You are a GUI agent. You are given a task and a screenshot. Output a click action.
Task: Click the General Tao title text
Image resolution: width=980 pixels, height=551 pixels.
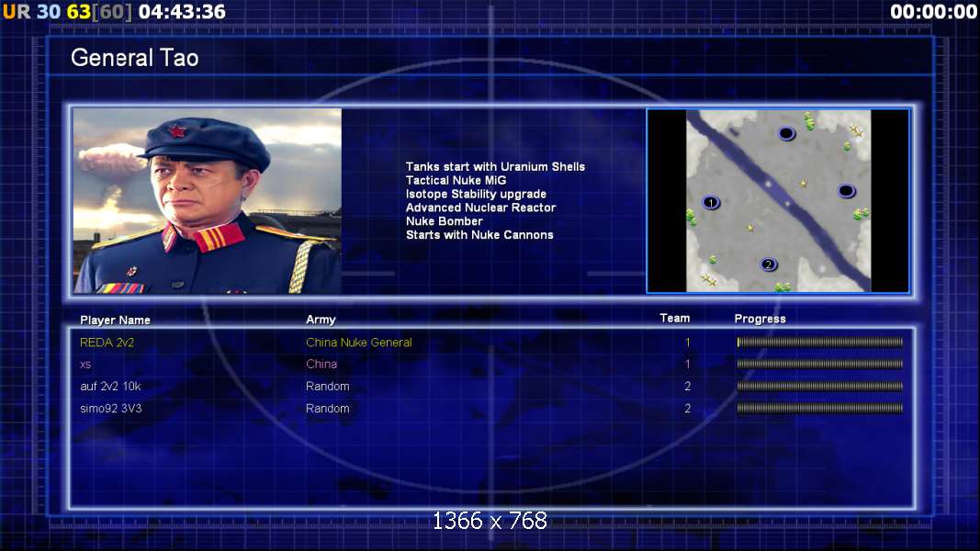134,58
